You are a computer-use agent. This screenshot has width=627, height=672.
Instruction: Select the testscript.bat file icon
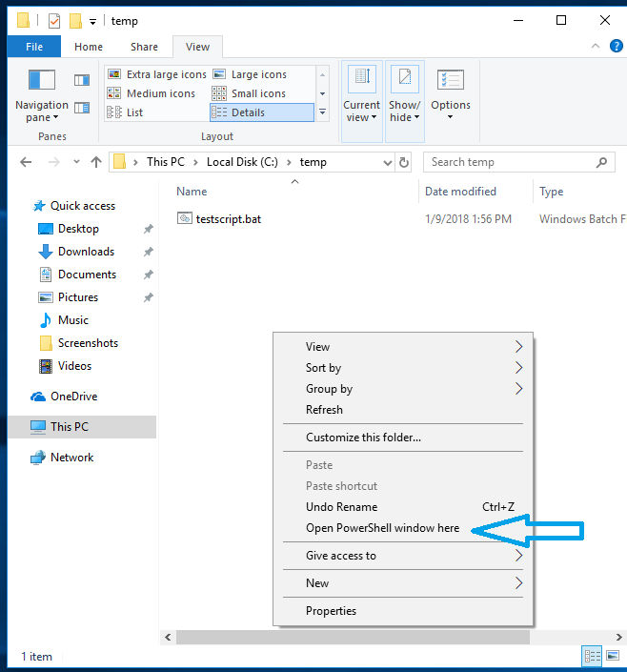[185, 218]
